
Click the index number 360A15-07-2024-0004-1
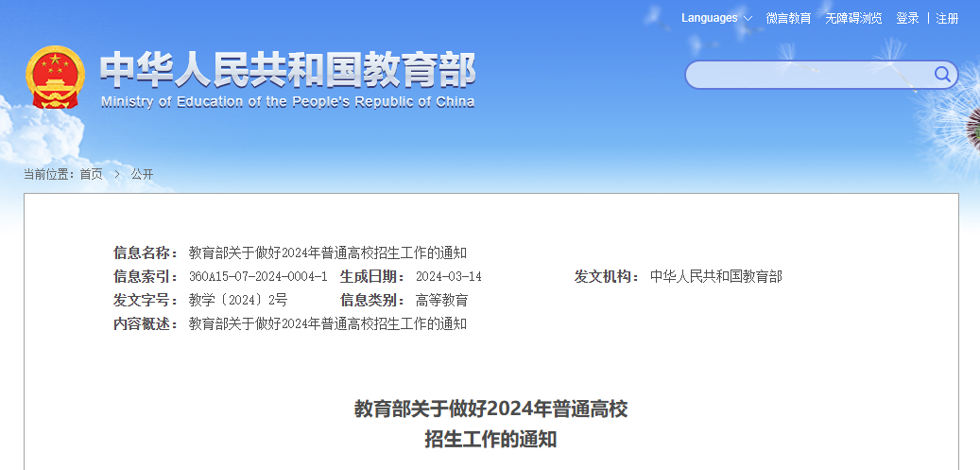[258, 276]
